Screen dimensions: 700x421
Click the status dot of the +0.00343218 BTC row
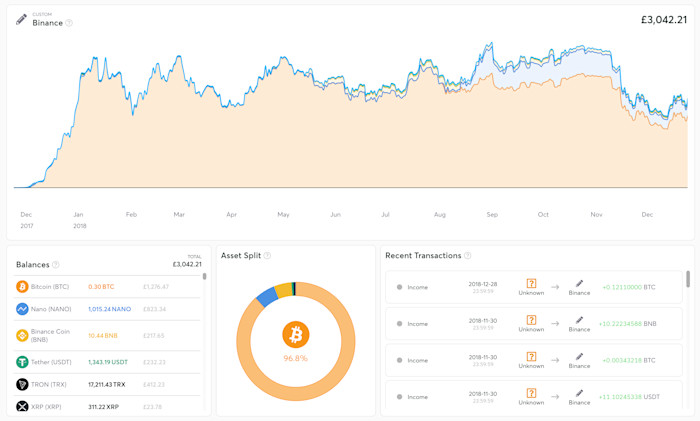(x=399, y=360)
